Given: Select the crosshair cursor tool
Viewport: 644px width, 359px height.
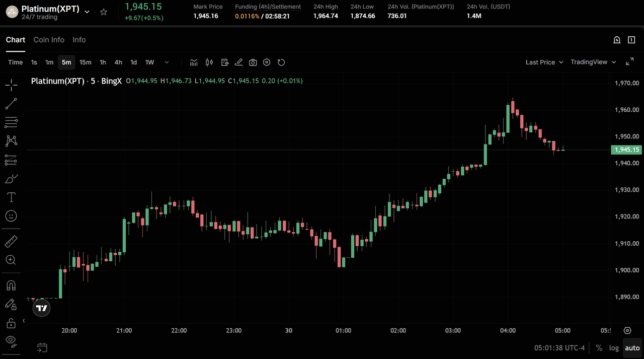Looking at the screenshot, I should coord(11,85).
